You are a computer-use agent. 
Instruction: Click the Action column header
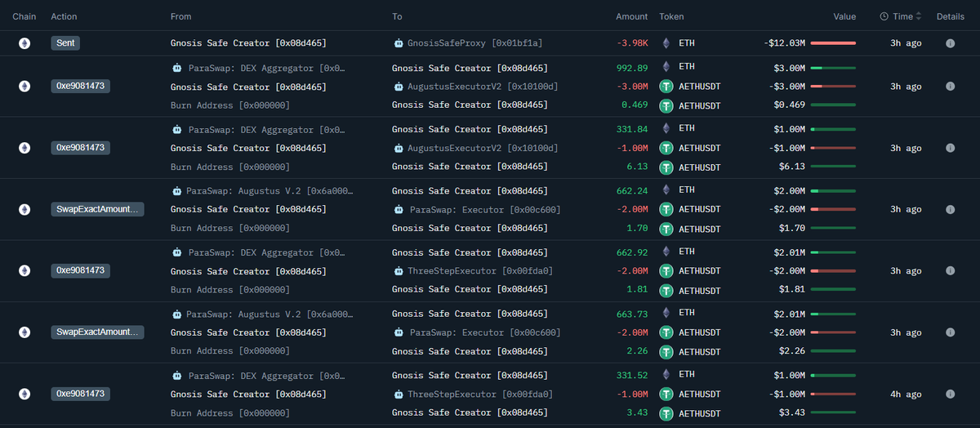[x=64, y=16]
